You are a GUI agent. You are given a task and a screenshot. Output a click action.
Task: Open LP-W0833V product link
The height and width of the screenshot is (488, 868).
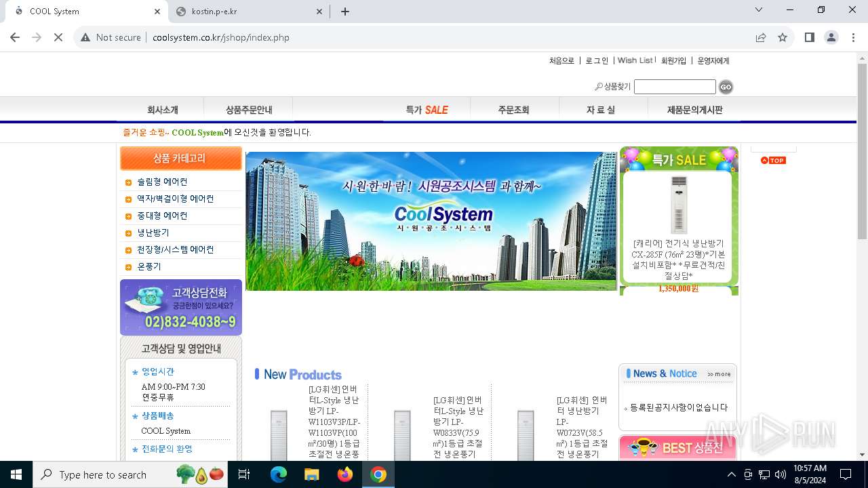click(x=458, y=427)
